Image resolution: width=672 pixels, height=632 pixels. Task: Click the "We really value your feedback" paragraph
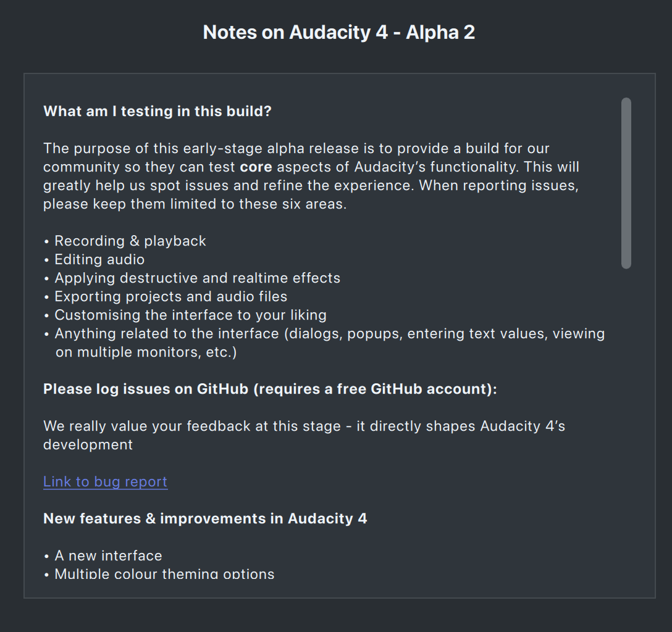pyautogui.click(x=304, y=426)
